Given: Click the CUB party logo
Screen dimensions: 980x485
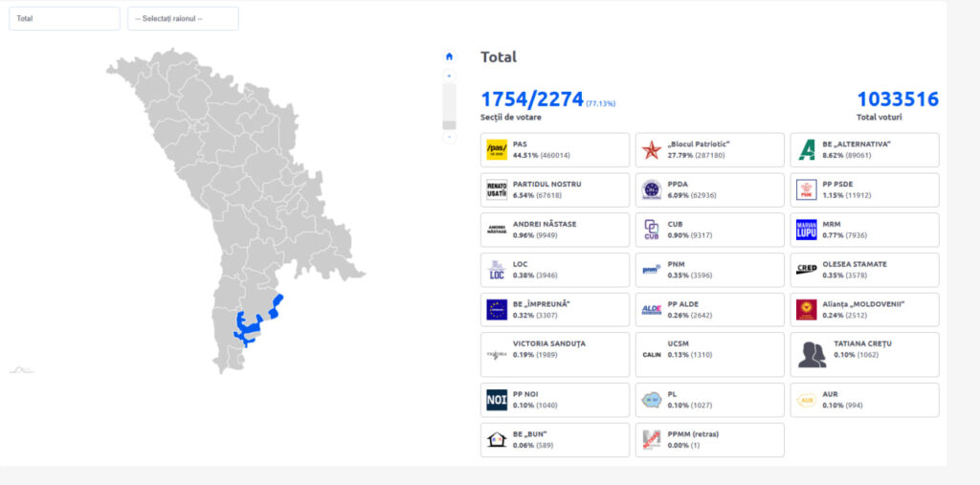Looking at the screenshot, I should point(651,230).
